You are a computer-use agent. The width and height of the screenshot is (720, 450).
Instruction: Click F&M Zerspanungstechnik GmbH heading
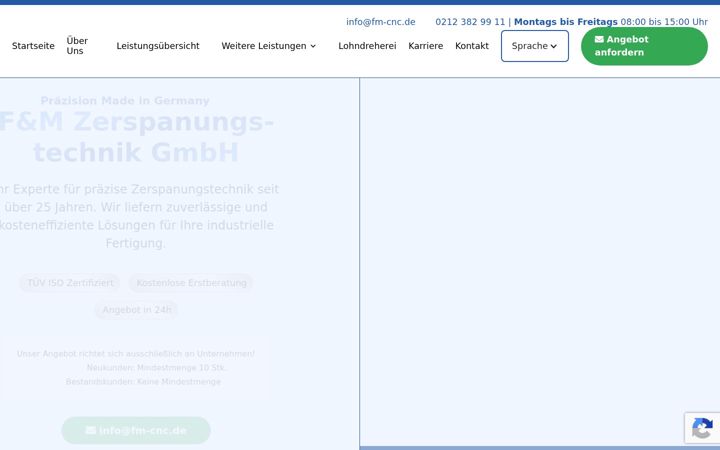click(x=136, y=137)
